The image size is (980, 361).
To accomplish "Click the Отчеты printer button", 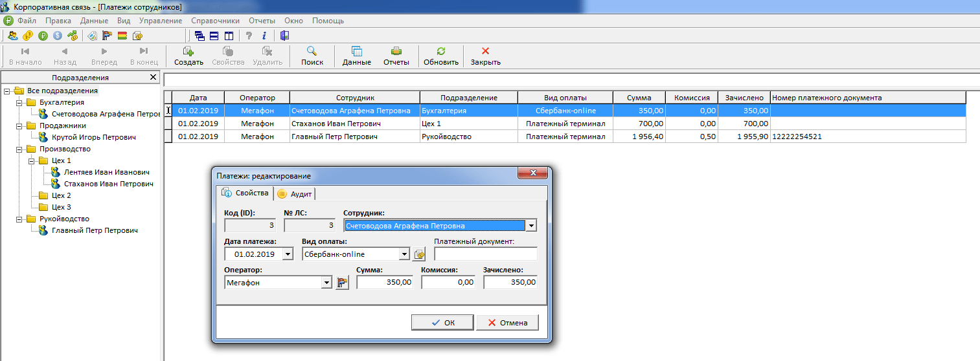I will [396, 56].
